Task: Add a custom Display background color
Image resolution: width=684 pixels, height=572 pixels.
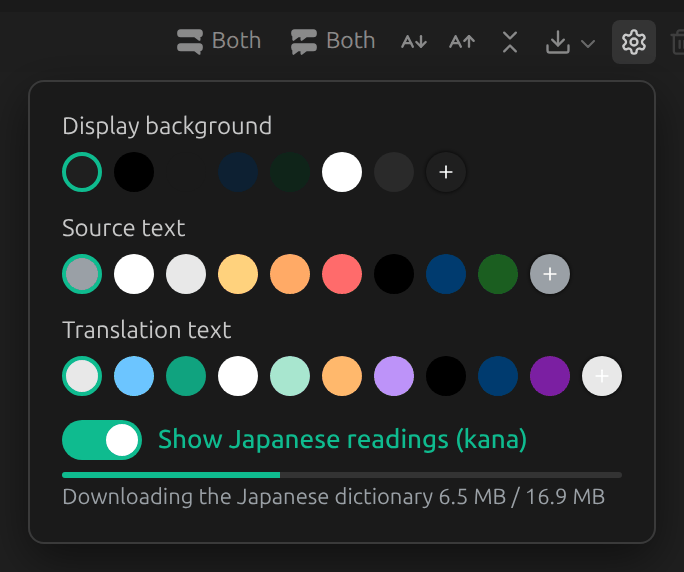Action: tap(446, 172)
